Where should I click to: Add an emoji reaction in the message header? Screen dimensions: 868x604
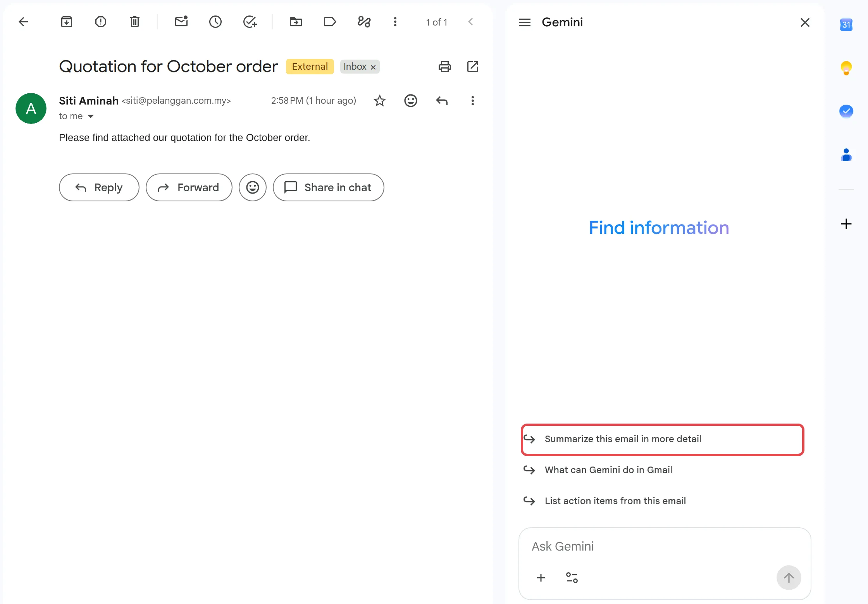(411, 101)
